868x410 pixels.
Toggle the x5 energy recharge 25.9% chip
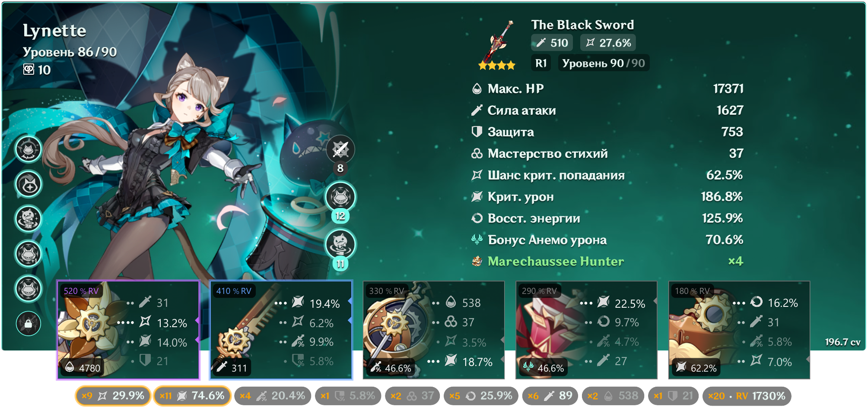click(481, 396)
